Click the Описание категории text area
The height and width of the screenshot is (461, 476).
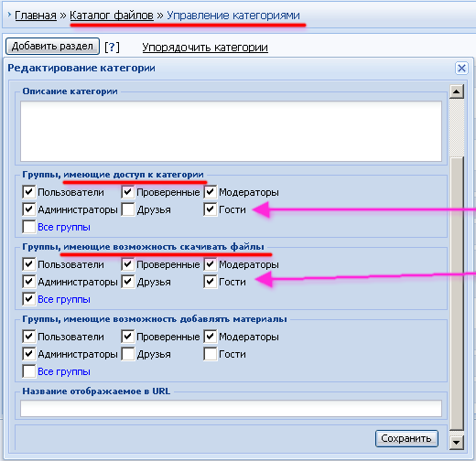231,131
